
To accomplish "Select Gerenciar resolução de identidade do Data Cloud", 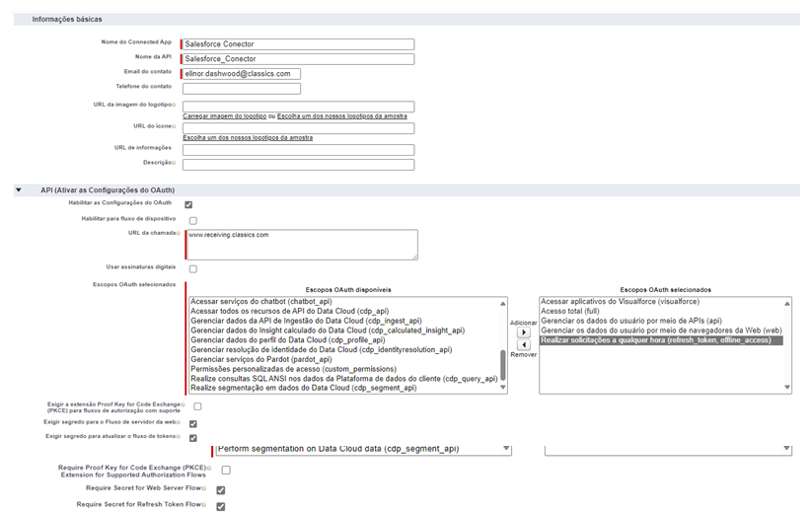I will point(321,350).
